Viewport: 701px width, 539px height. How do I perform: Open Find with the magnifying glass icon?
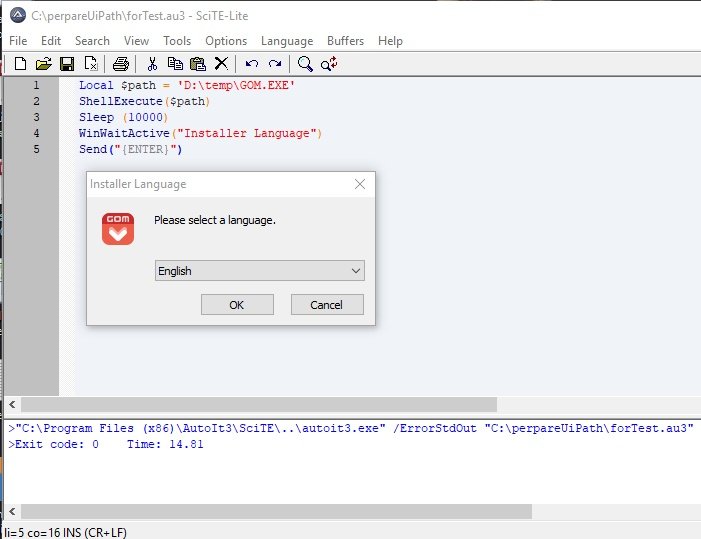[x=305, y=64]
